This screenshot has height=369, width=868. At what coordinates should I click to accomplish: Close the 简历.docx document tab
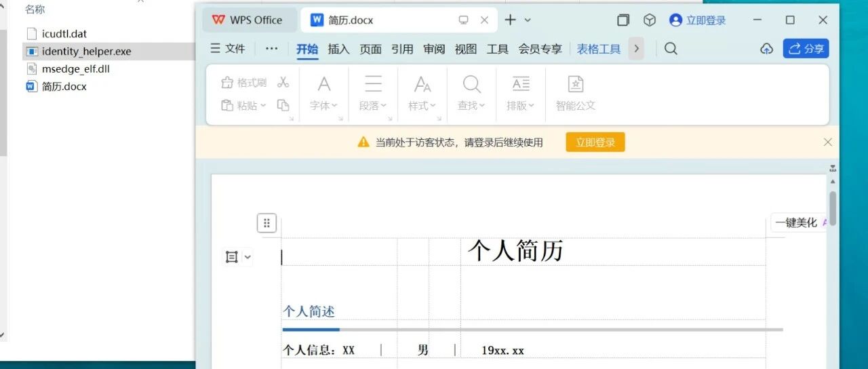click(484, 20)
